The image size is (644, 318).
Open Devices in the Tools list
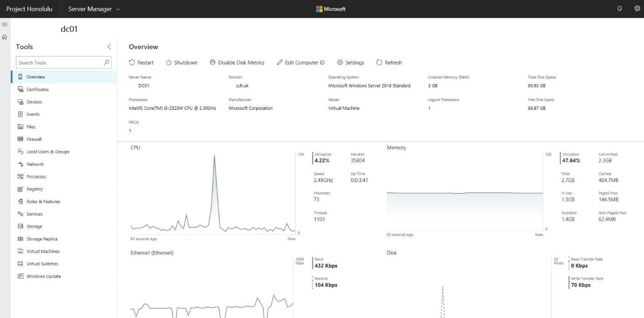pos(64,102)
